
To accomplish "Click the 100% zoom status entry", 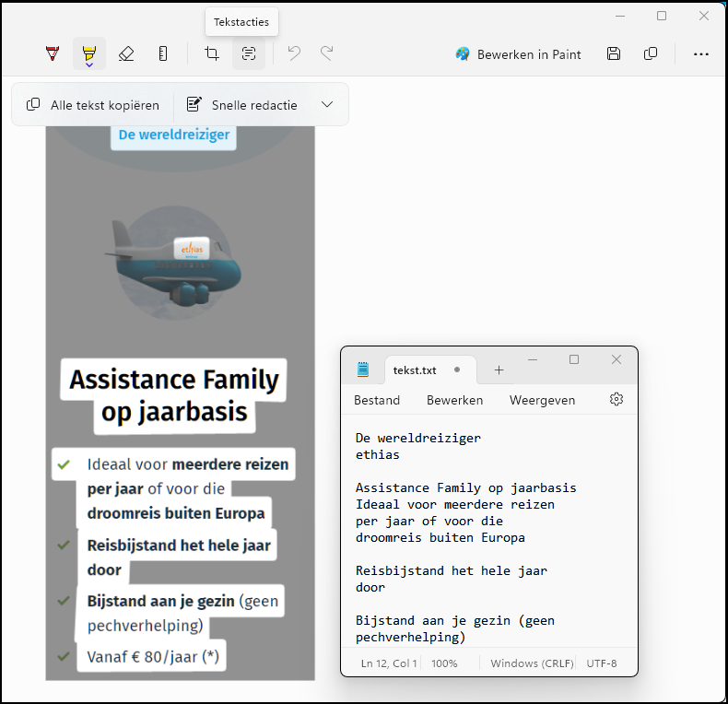I will [444, 663].
